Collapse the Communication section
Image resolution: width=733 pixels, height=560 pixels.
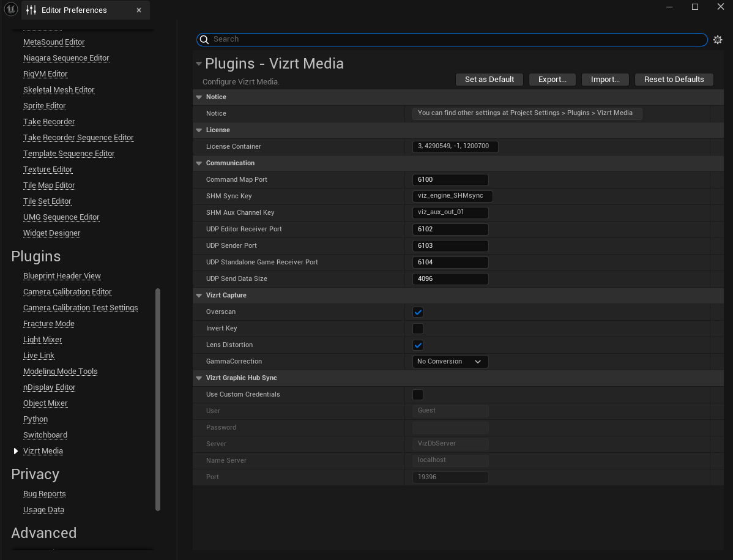(x=199, y=163)
